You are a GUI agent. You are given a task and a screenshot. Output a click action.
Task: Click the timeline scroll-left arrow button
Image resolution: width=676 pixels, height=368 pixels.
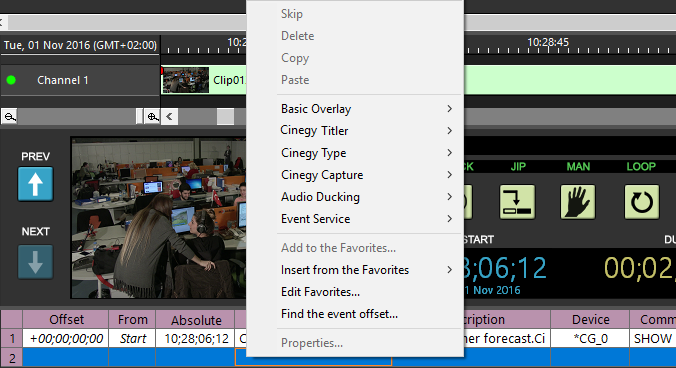(x=169, y=117)
